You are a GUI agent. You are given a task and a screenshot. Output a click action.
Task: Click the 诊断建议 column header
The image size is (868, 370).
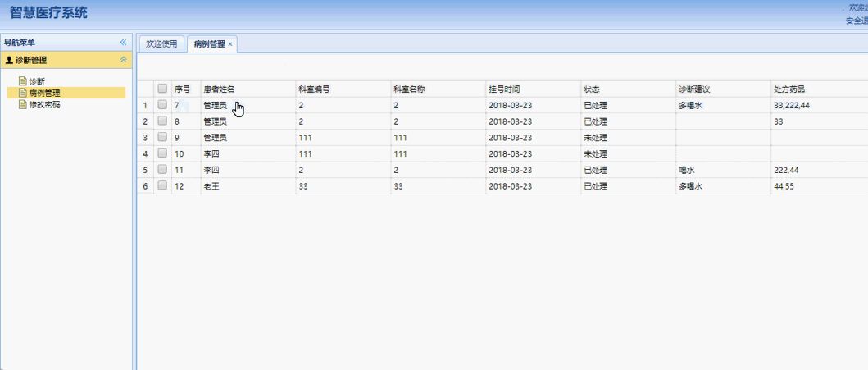[724, 89]
